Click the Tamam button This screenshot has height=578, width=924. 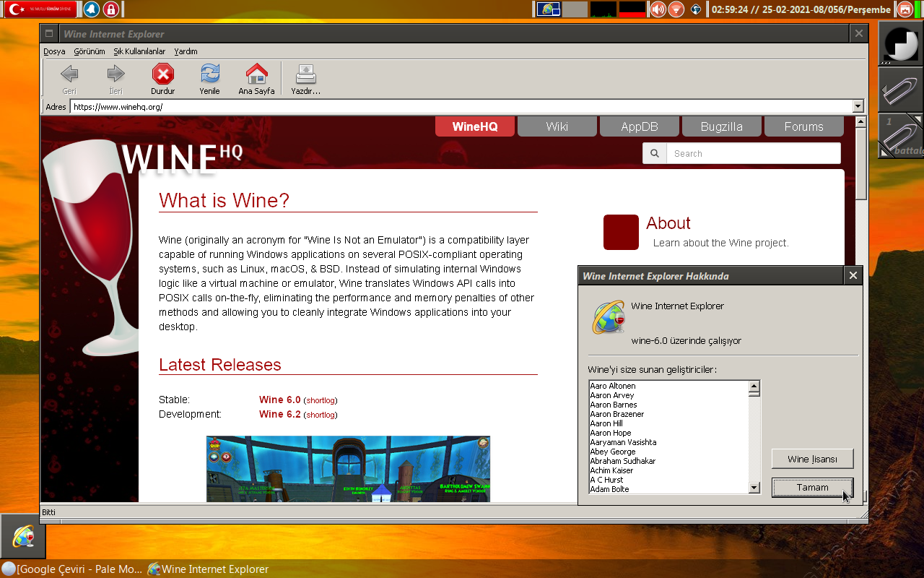click(x=812, y=488)
